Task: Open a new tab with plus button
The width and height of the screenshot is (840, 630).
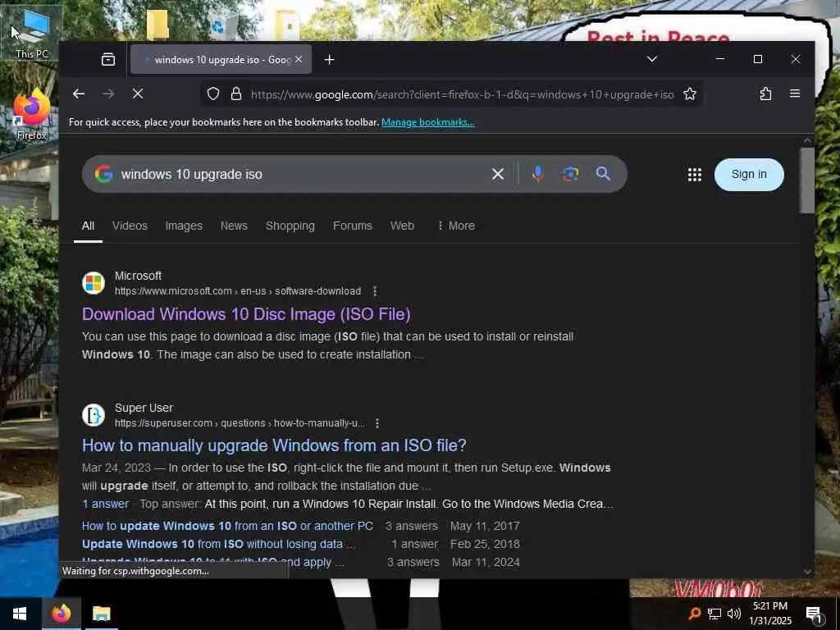Action: (330, 59)
